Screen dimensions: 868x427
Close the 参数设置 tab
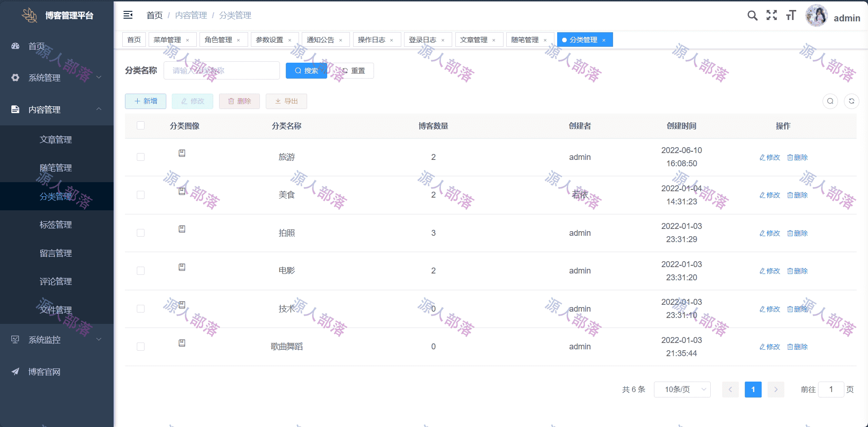point(289,40)
